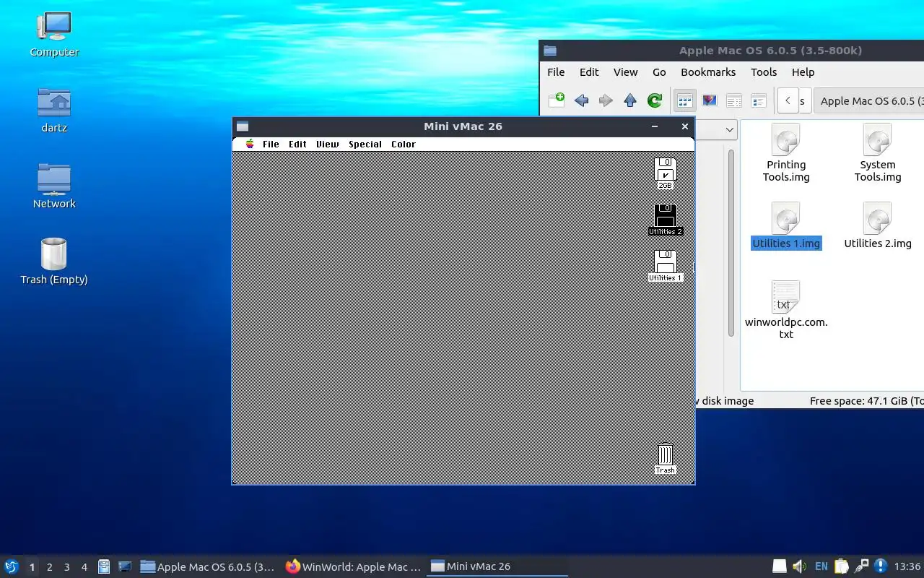The image size is (924, 578).
Task: Select the Utilities 2 floppy icon
Action: click(x=665, y=220)
